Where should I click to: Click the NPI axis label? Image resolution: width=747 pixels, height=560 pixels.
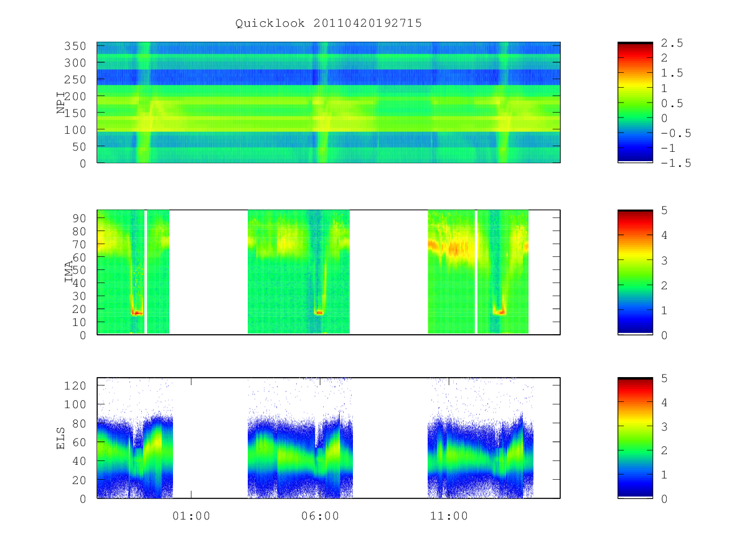pyautogui.click(x=61, y=103)
